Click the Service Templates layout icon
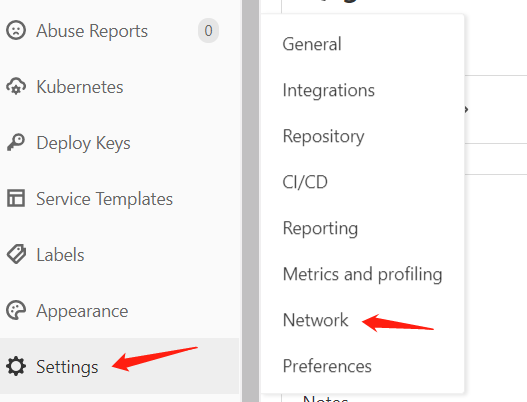This screenshot has height=402, width=527. [16, 198]
